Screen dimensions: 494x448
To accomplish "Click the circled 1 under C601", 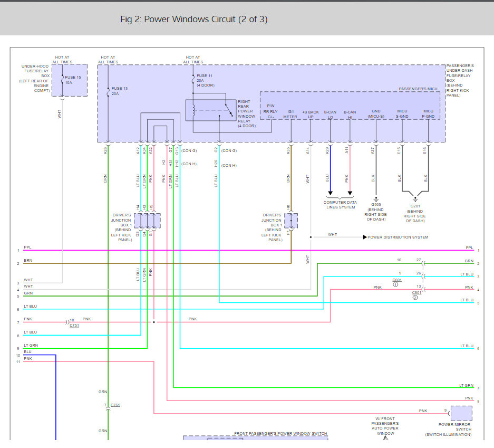I will (x=396, y=284).
